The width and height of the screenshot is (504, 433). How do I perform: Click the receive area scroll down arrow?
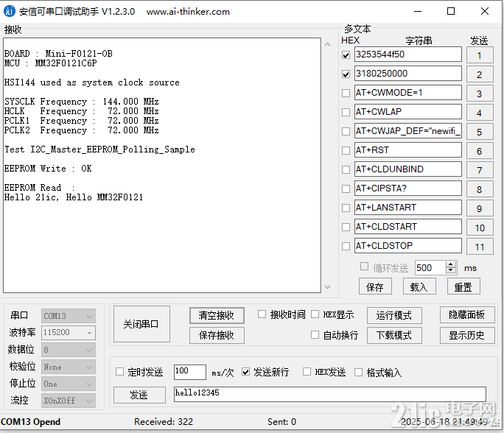tap(328, 287)
